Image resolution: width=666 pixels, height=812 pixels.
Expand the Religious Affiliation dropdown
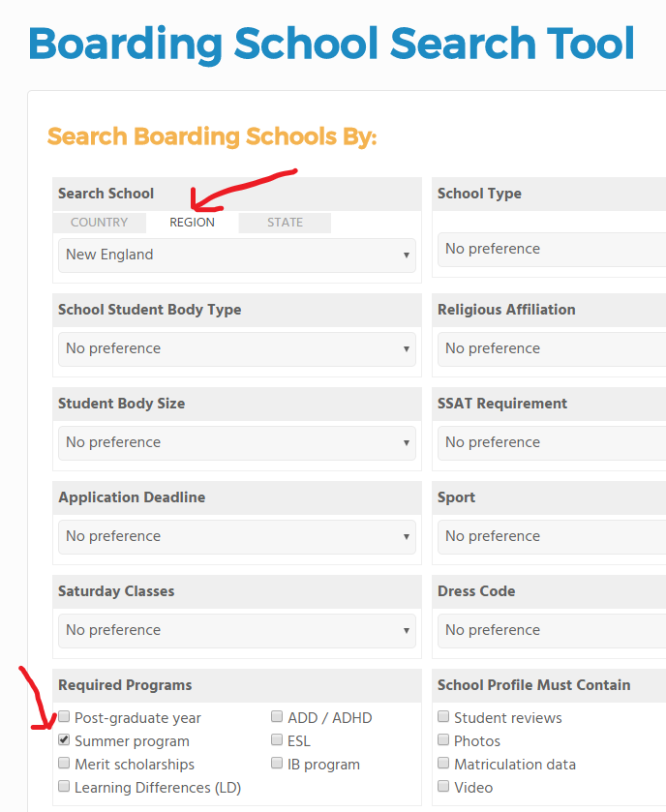point(552,349)
